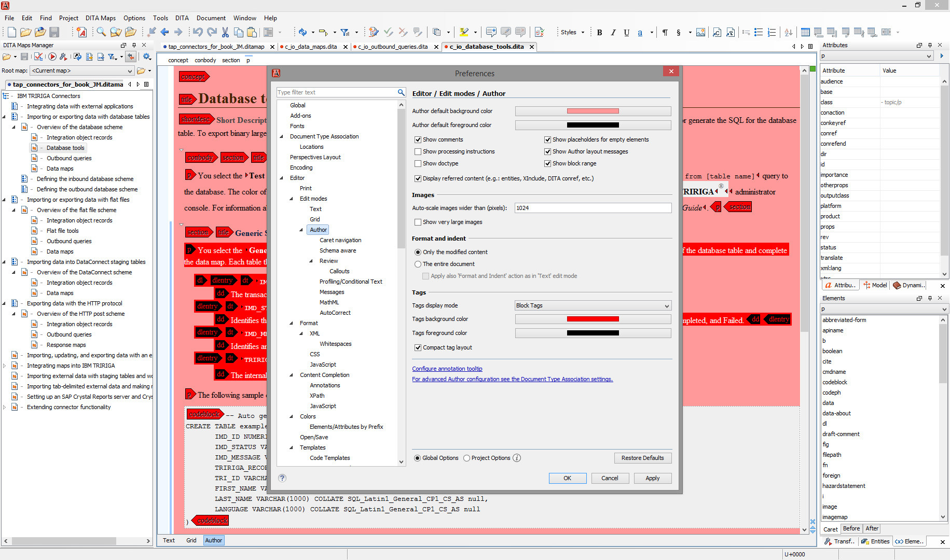Uncheck Show Author layout messages

tap(547, 151)
